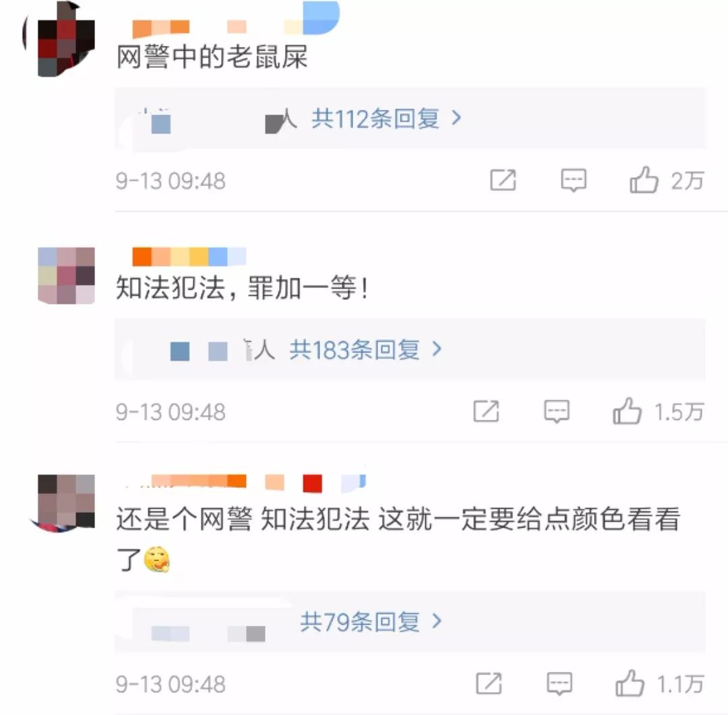
Task: Tap the comment text 网警中的老鼠屎
Action: pos(212,57)
